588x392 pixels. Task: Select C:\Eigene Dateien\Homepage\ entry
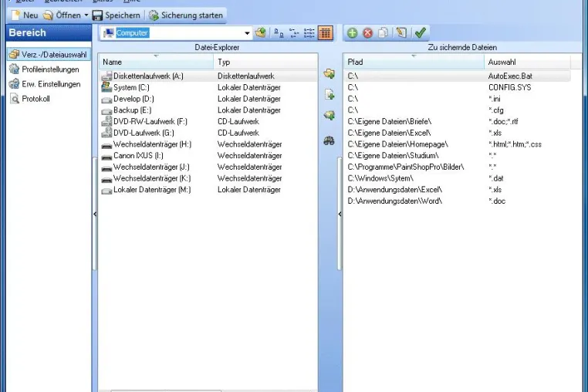click(458, 144)
